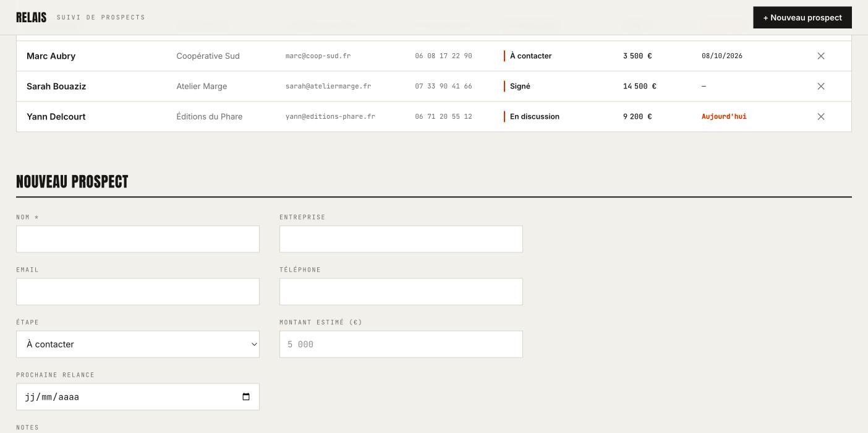This screenshot has height=433, width=868.
Task: Click the Suivi de prospects subtitle
Action: [x=101, y=17]
